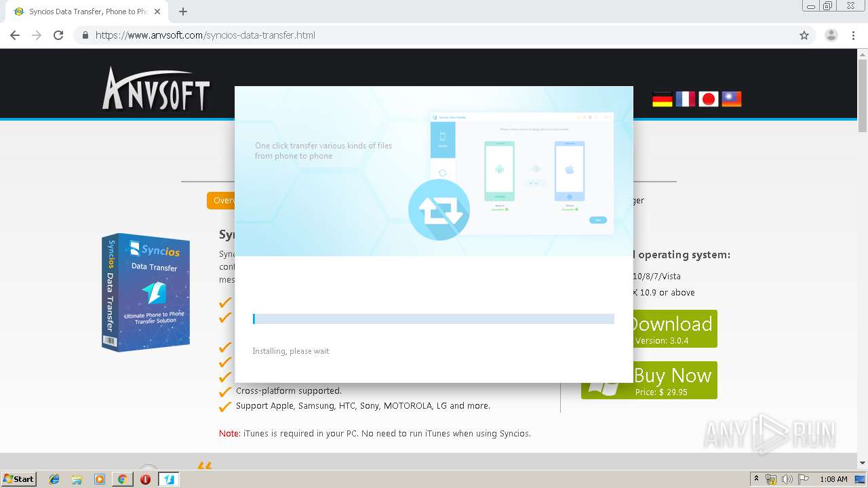Click the installer progress bar
868x488 pixels.
[x=433, y=319]
